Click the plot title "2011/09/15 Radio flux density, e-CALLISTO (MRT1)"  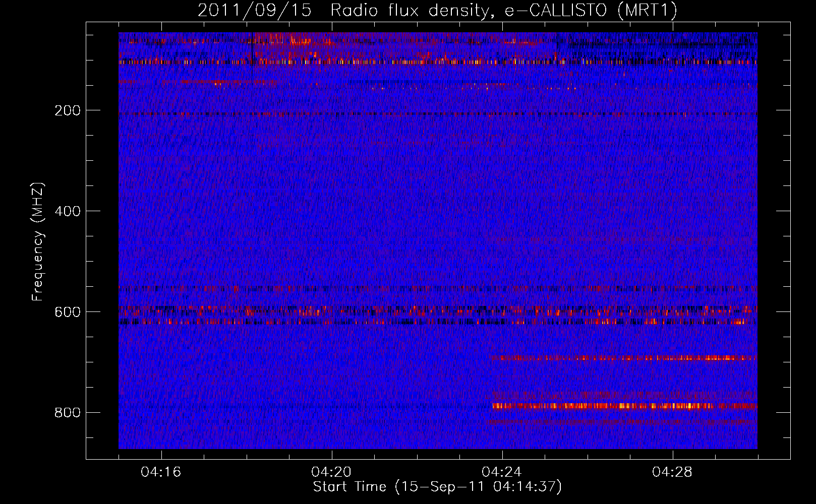pos(437,10)
